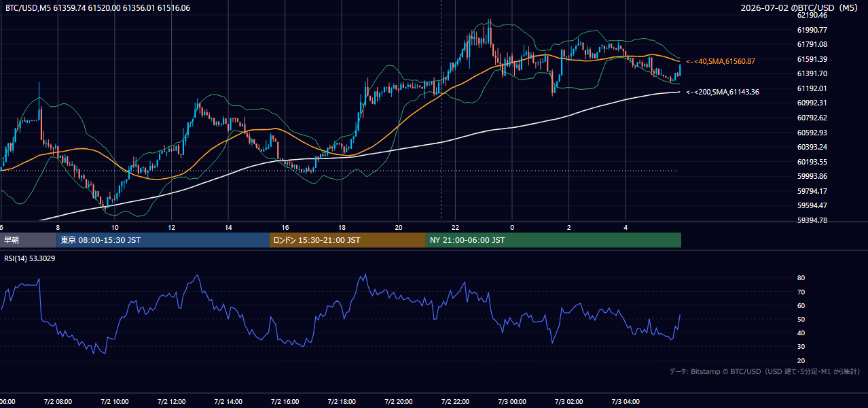Viewport: 868px width, 408px height.
Task: Select the 7/2 10:00 time label
Action: 115,402
